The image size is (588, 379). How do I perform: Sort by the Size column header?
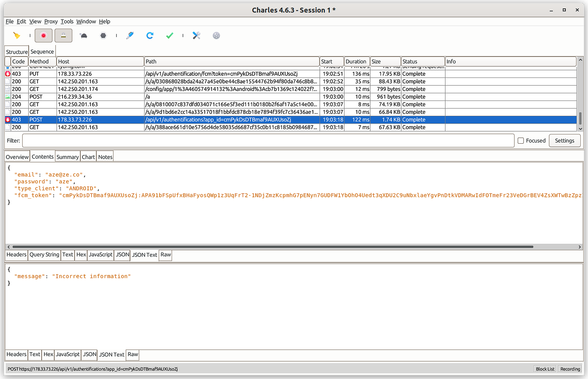tap(385, 61)
